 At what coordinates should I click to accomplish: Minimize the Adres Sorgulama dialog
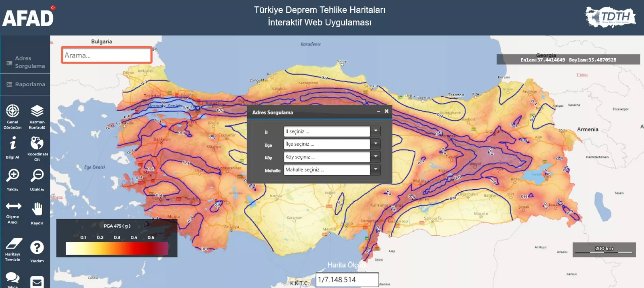point(378,111)
